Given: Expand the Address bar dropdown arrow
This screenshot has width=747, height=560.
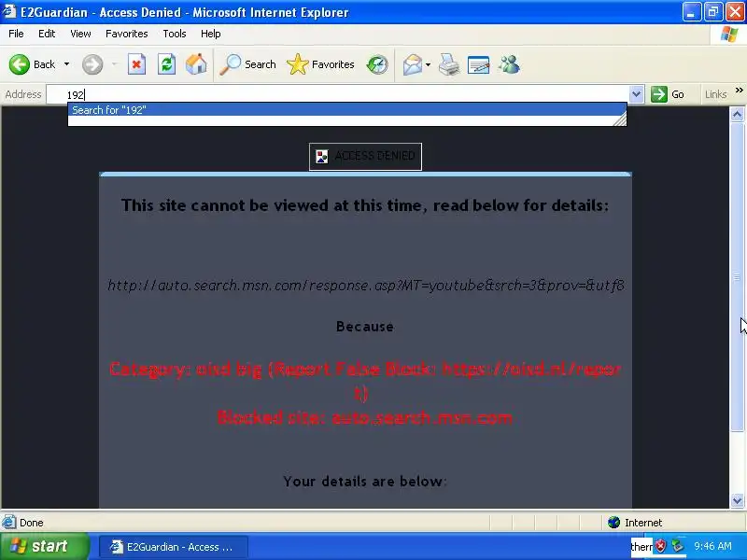Looking at the screenshot, I should click(x=637, y=94).
